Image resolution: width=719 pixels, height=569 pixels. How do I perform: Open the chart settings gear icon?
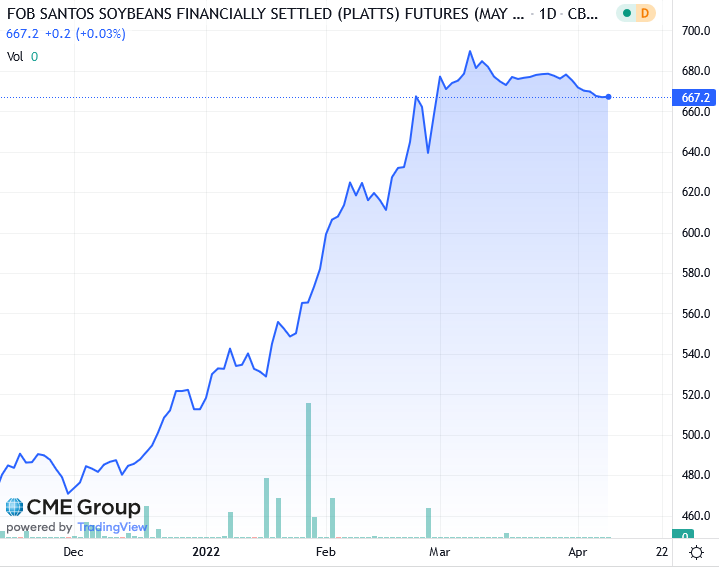[x=695, y=551]
